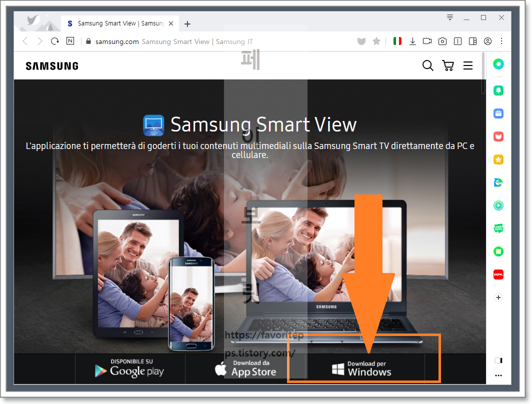
Task: Capture the page with the camera icon
Action: (x=442, y=41)
